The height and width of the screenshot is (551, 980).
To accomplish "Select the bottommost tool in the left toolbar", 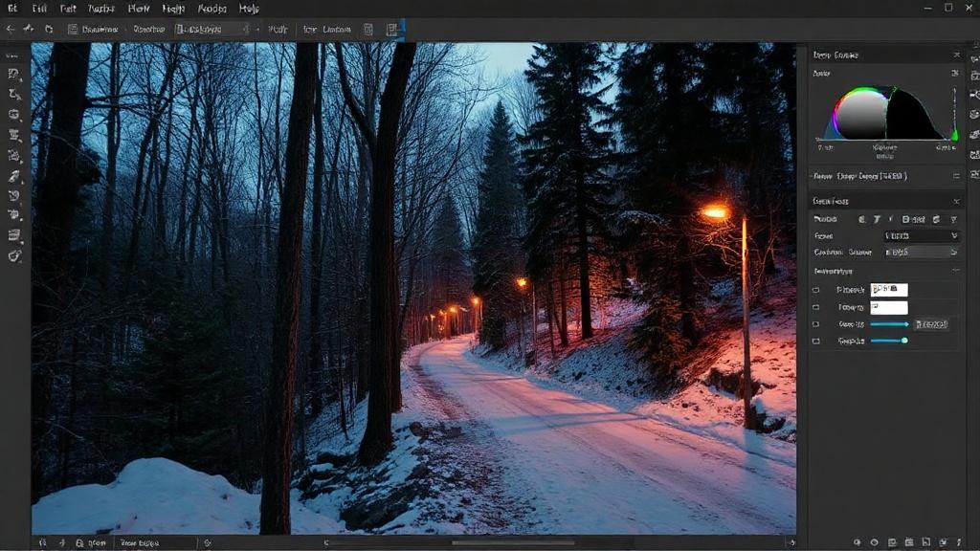I will point(13,256).
